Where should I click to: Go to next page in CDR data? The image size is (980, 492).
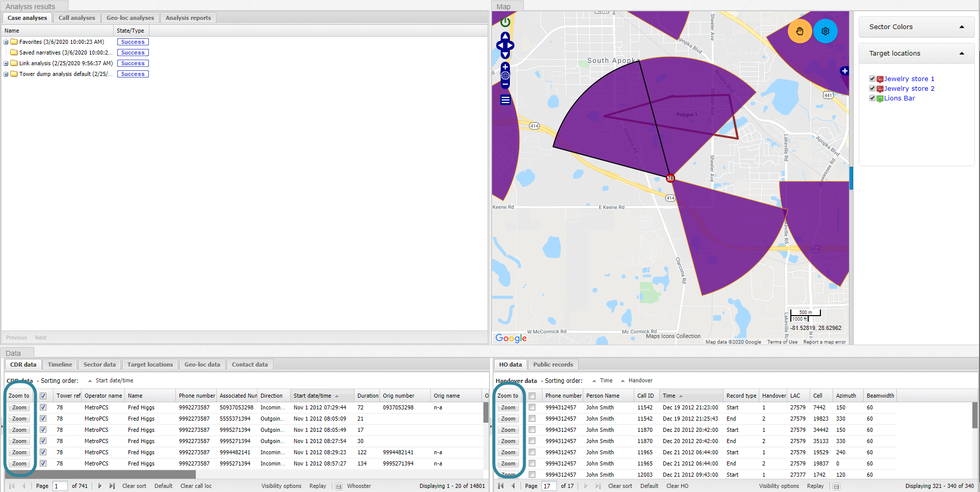100,486
